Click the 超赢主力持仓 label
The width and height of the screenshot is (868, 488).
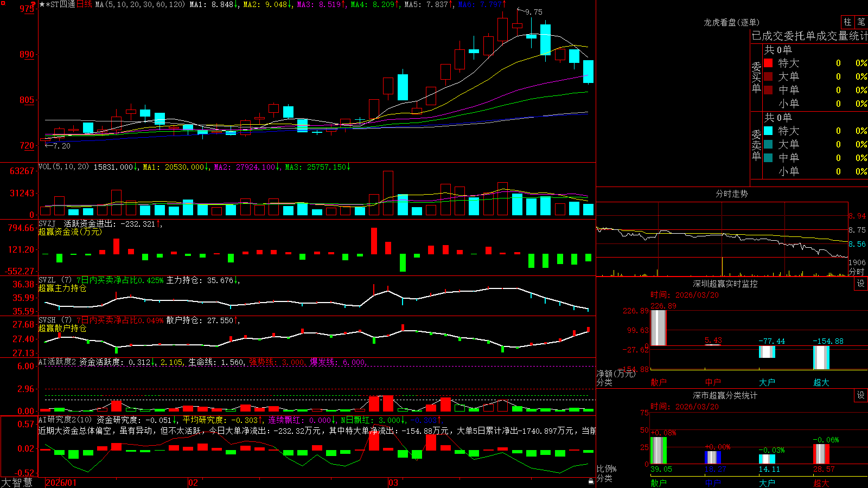62,288
